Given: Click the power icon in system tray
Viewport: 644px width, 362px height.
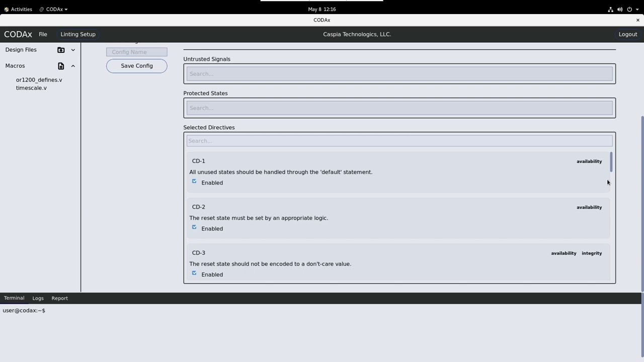Looking at the screenshot, I should (629, 9).
